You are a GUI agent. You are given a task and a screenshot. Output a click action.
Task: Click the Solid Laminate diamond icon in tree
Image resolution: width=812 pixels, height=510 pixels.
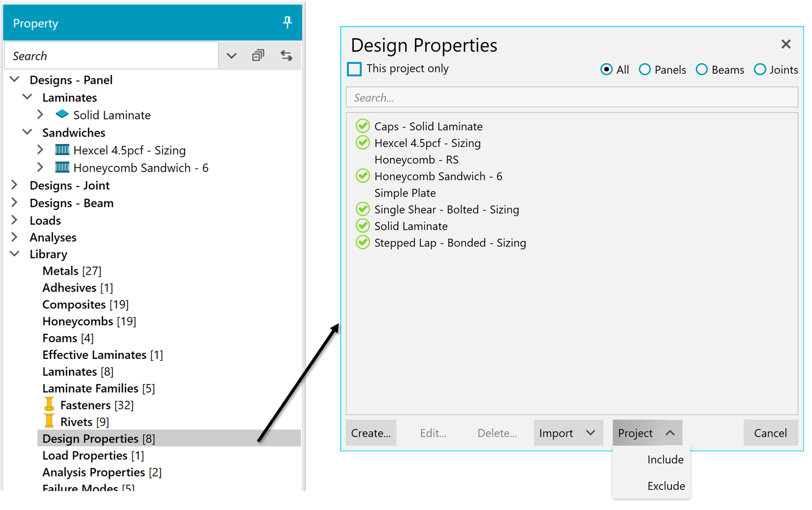[x=62, y=114]
